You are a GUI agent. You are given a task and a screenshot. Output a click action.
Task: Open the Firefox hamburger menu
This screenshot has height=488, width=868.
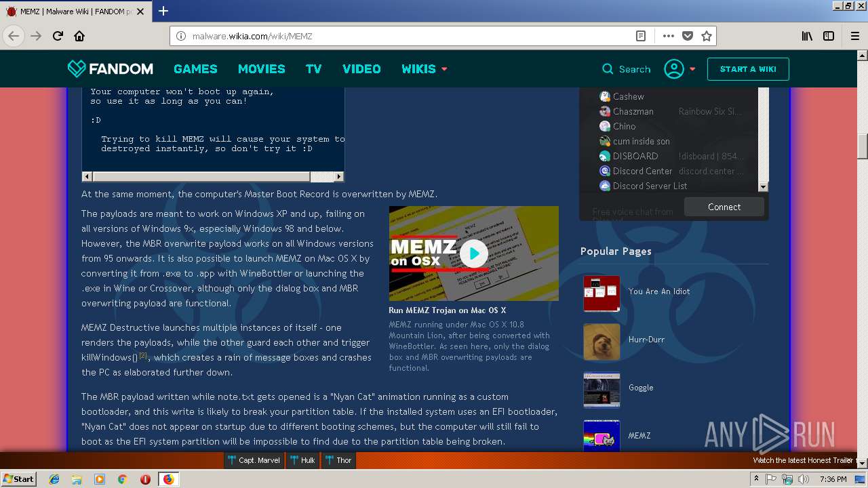coord(854,36)
